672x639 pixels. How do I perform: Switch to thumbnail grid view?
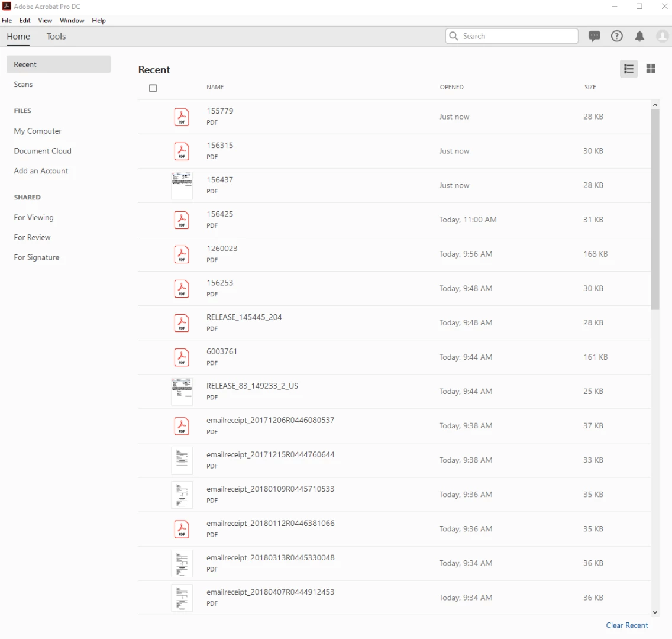651,69
